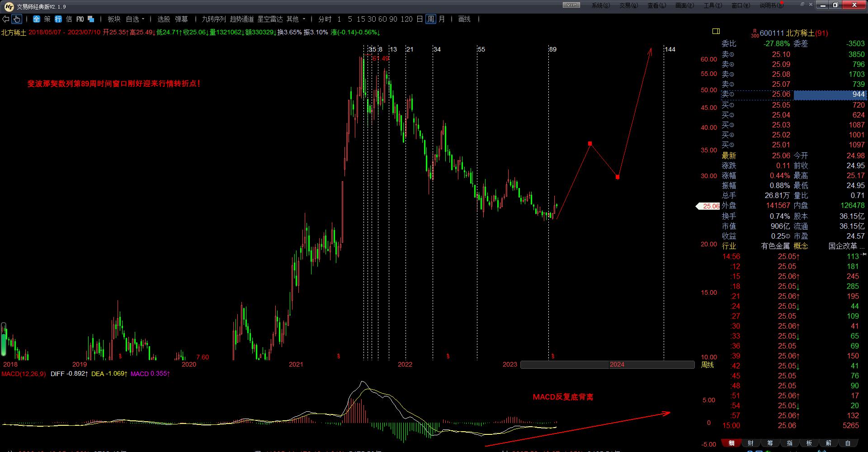Viewport: 868px width, 452px height.
Task: Expand the 自选 dropdown
Action: [x=135, y=19]
